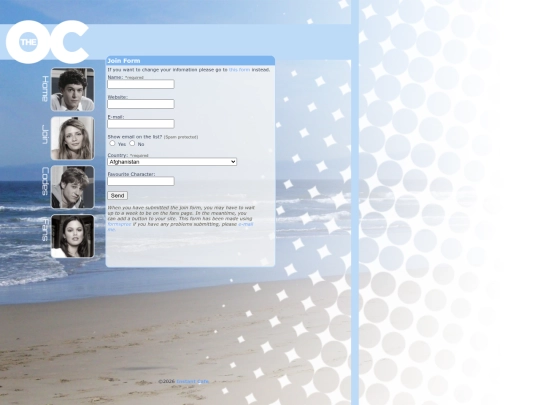Click the 'Join Form' heading text

(x=124, y=61)
